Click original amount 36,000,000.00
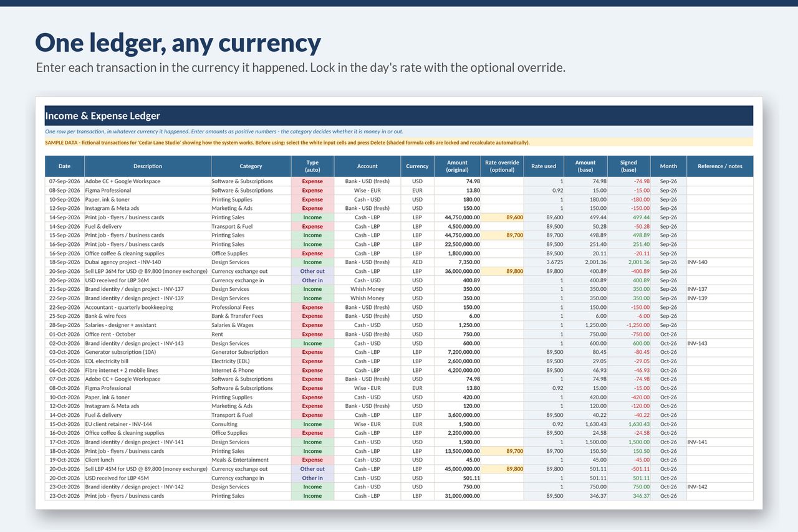 [x=457, y=271]
